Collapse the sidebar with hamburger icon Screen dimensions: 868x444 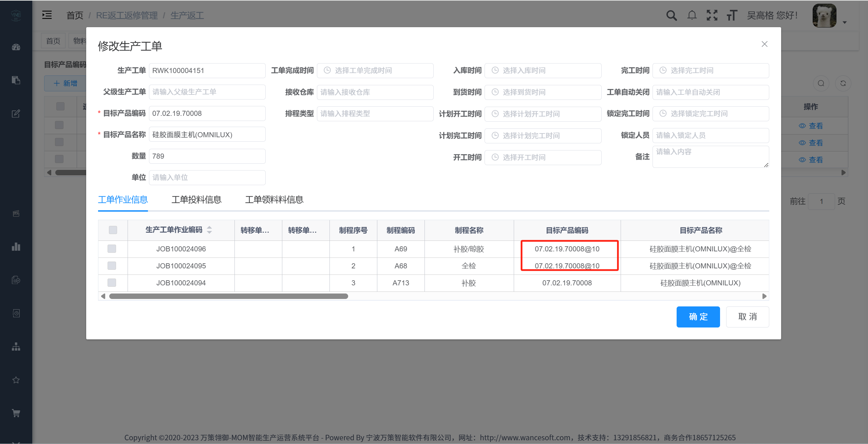(47, 15)
